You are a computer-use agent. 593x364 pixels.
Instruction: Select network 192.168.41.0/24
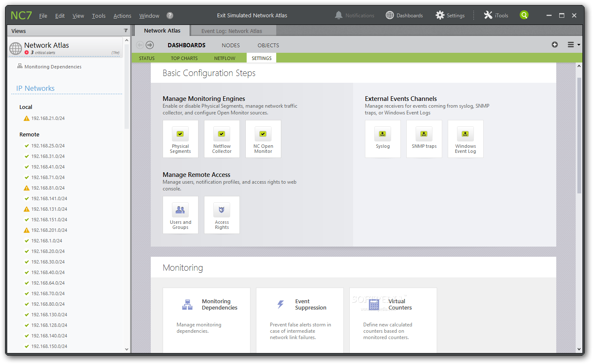(48, 167)
